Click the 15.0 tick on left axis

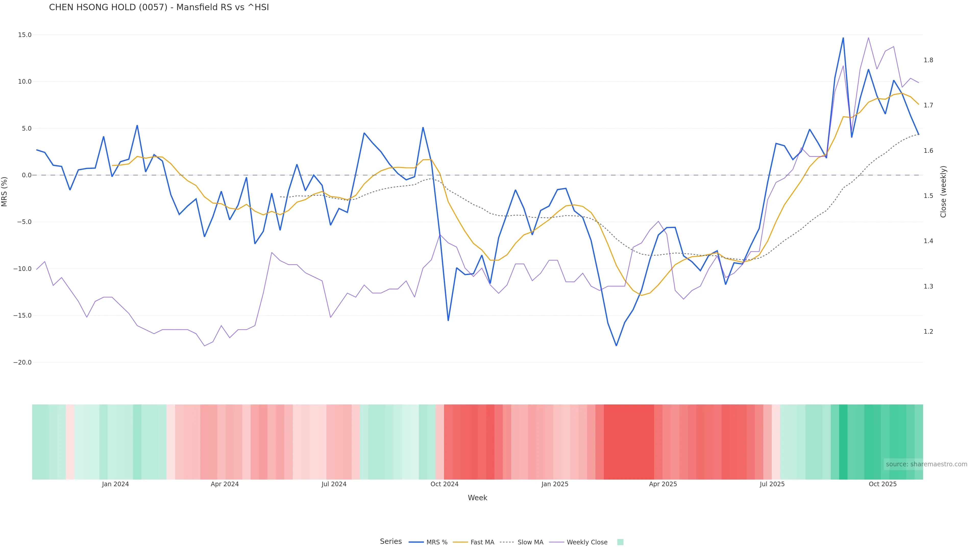pyautogui.click(x=25, y=35)
